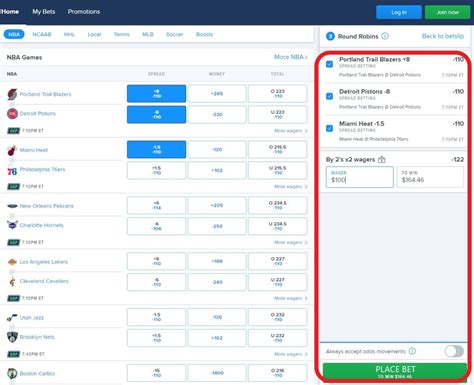Click the Utah Jazz team logo
The image size is (474, 385).
tap(12, 318)
